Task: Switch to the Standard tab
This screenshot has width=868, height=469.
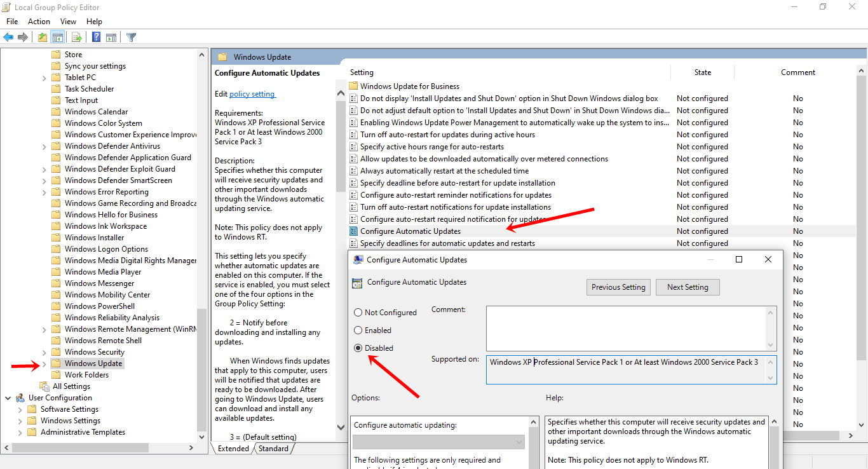Action: point(273,449)
